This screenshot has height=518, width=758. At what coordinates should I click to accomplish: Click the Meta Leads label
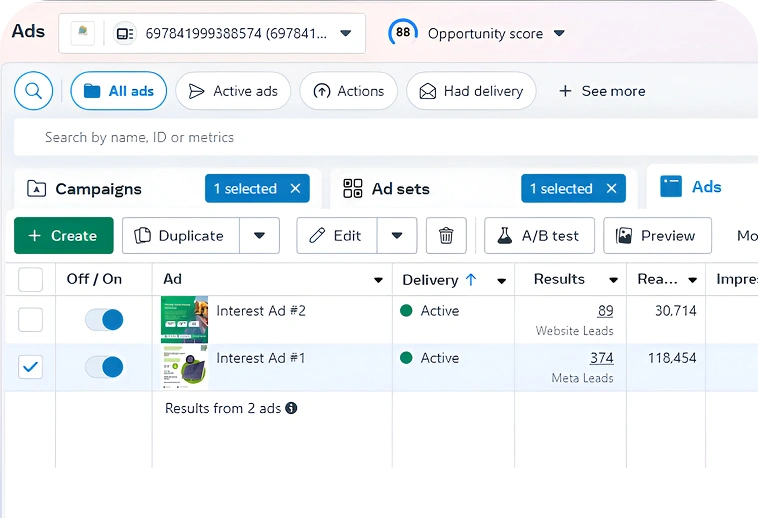tap(583, 378)
